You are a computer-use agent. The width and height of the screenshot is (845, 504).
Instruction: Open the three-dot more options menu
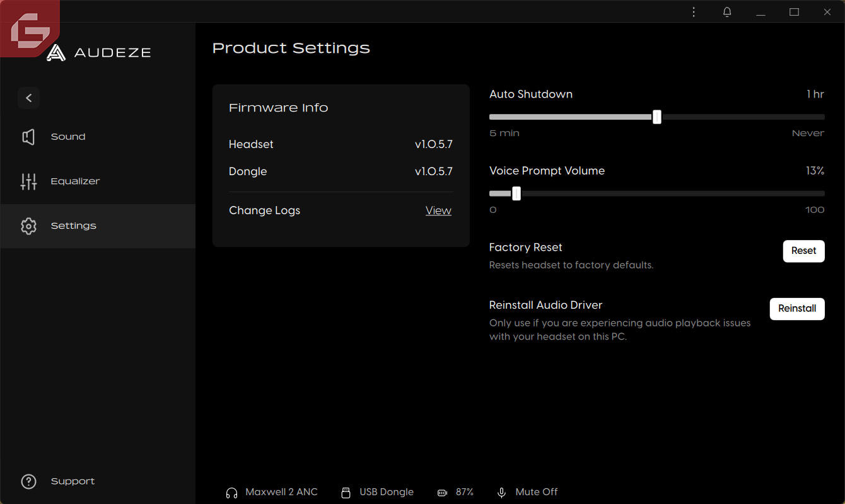694,12
